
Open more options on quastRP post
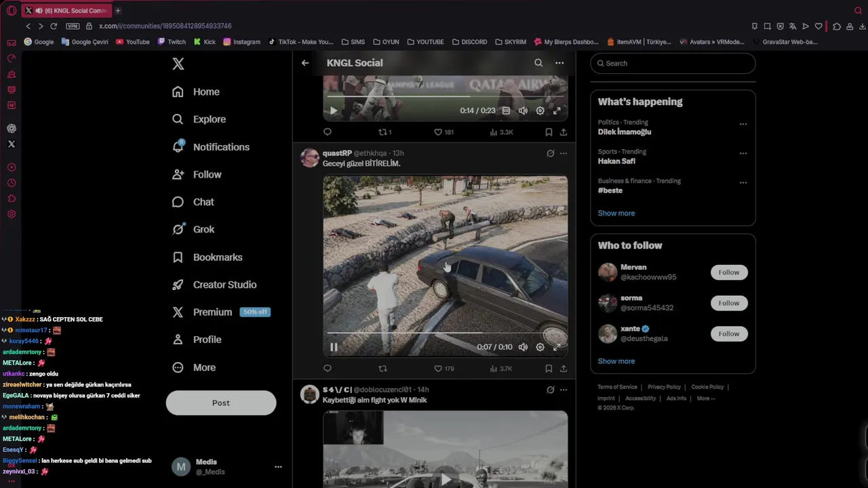(564, 153)
